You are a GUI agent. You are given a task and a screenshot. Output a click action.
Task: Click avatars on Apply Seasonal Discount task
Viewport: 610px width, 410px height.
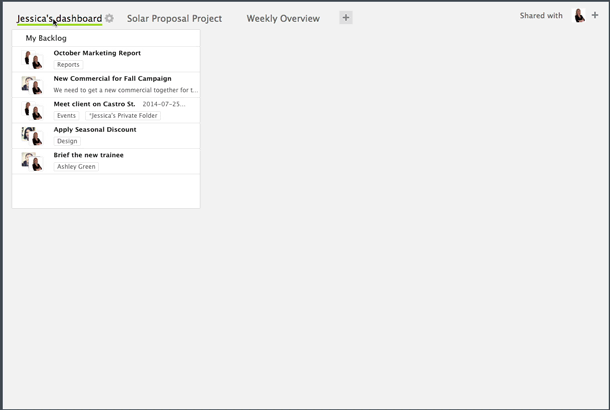pyautogui.click(x=32, y=135)
